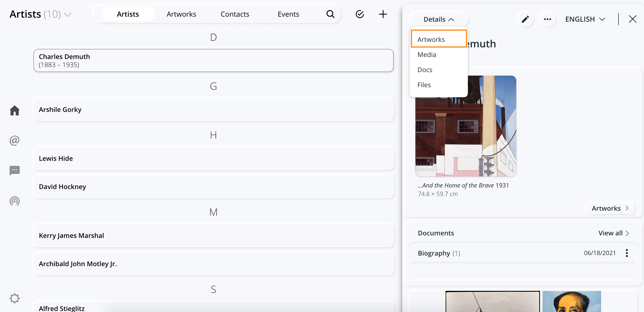Viewport: 644px width, 312px height.
Task: Open Biography row vertical dots menu
Action: (627, 253)
